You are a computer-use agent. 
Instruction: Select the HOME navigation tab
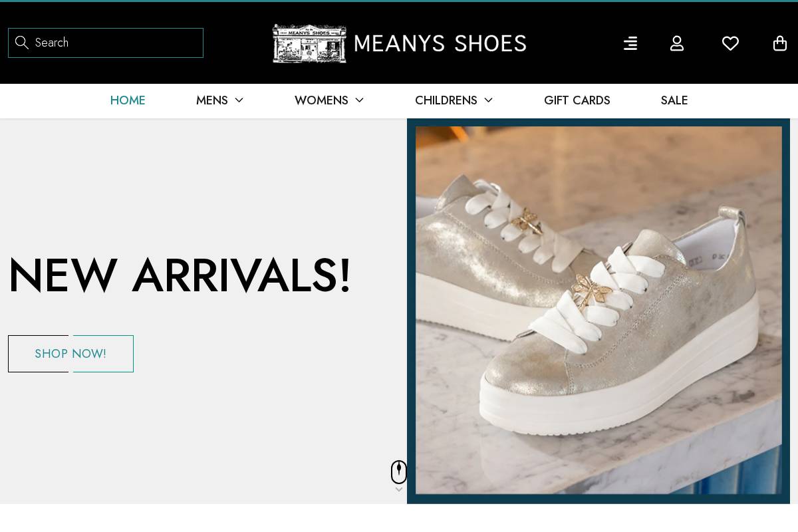[128, 100]
